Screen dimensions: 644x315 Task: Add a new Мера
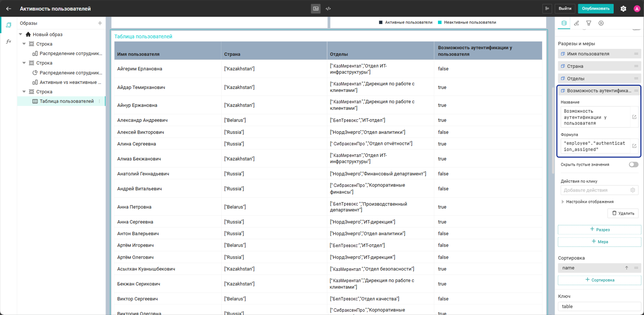pyautogui.click(x=599, y=242)
